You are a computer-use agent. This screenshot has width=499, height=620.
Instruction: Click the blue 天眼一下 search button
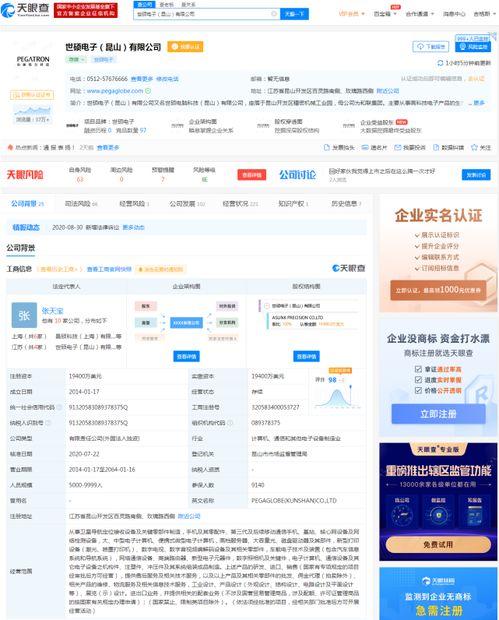point(295,14)
